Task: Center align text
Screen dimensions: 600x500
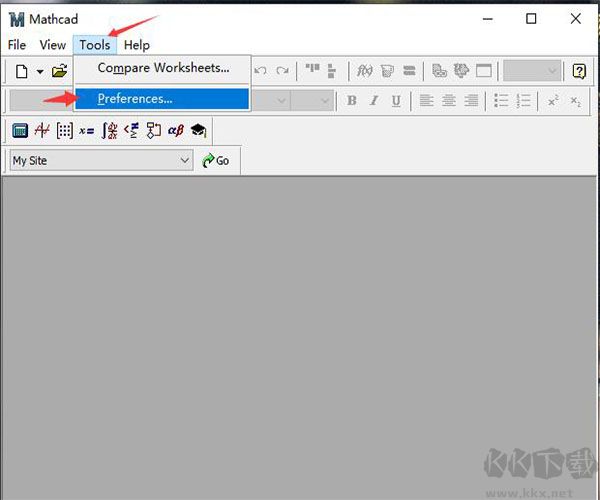Action: (x=448, y=101)
